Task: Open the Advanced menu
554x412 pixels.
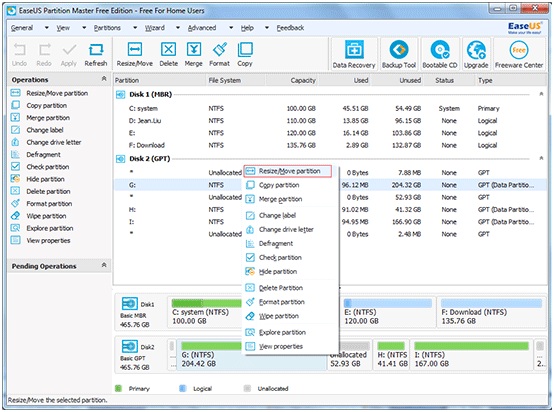Action: 202,28
